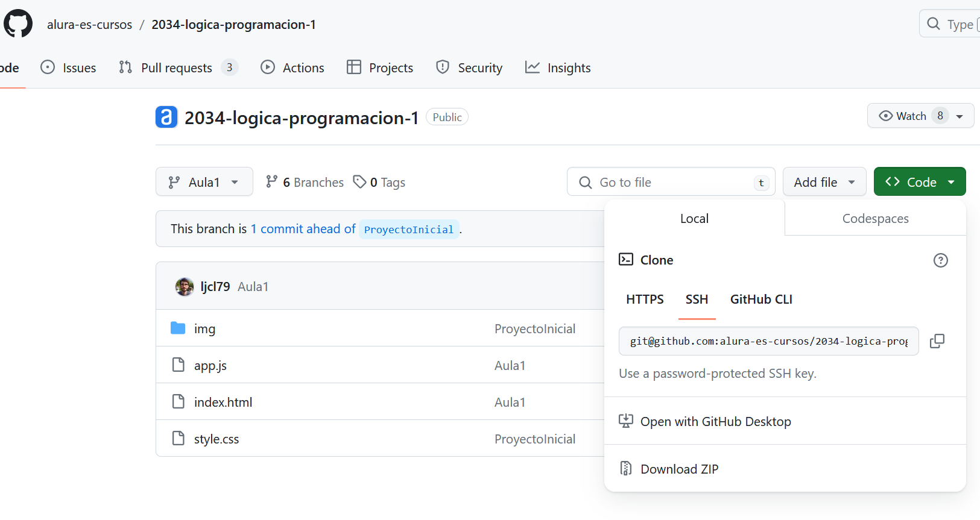
Task: Click the ZIP file icon
Action: [626, 468]
